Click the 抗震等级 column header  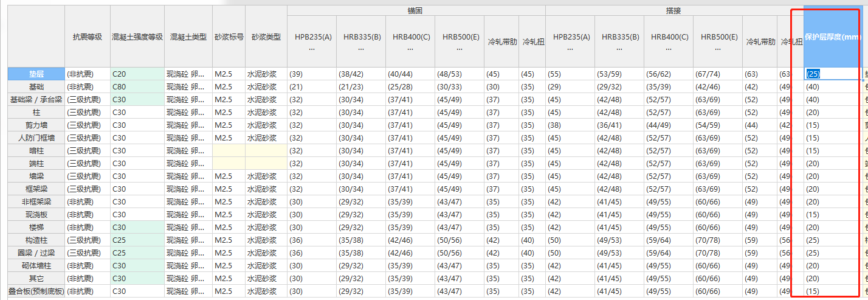coord(88,37)
